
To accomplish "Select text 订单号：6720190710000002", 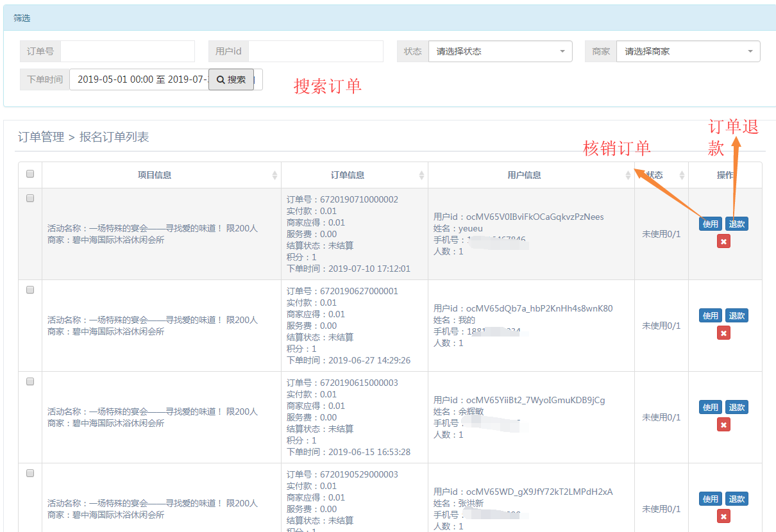I will click(342, 199).
